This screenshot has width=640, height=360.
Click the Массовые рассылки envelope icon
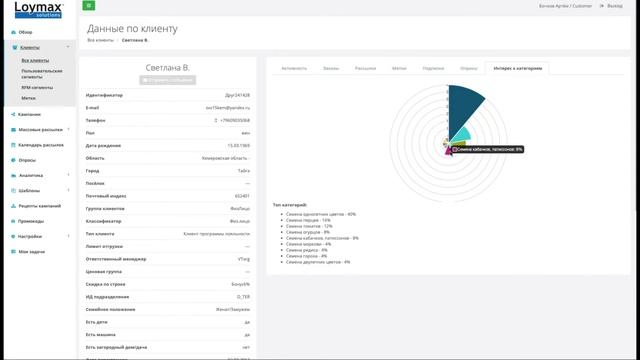13,130
